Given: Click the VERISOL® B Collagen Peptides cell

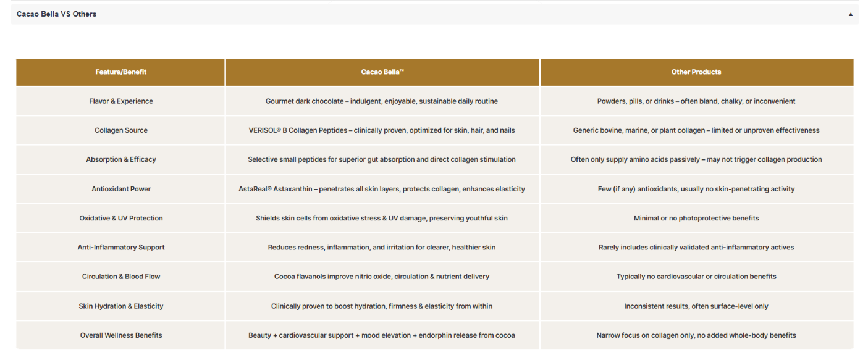Looking at the screenshot, I should 382,130.
